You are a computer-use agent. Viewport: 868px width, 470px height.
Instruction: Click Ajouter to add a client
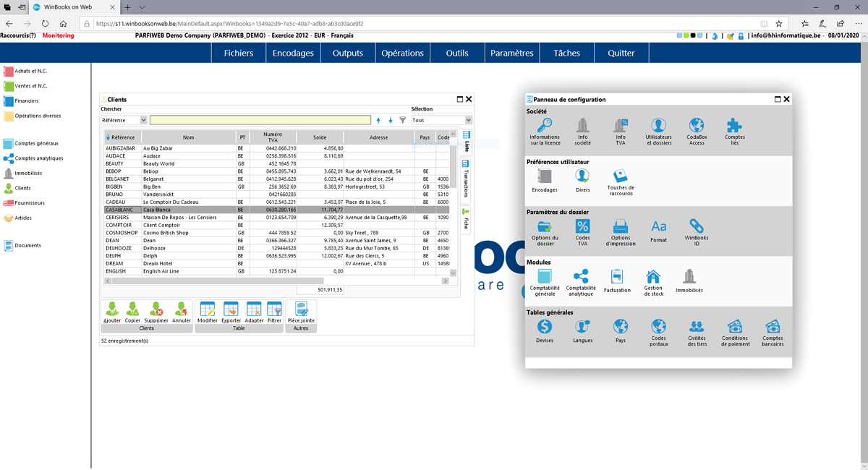(x=112, y=312)
